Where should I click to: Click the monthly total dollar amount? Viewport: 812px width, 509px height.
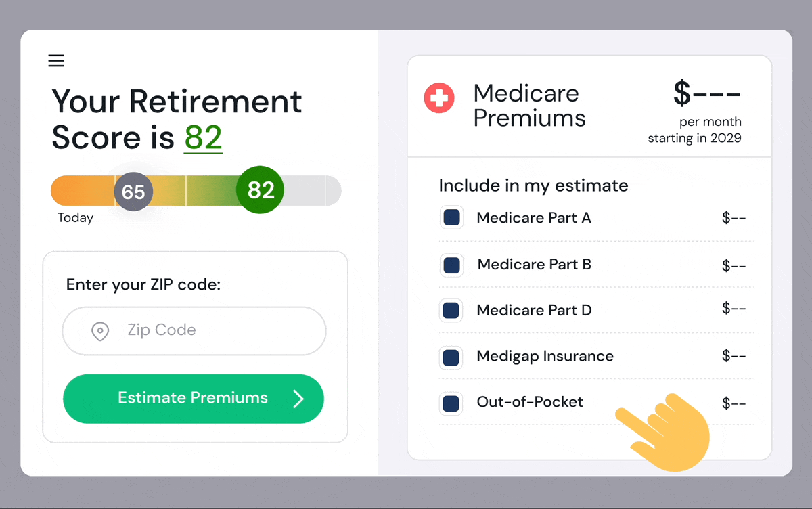tap(707, 93)
